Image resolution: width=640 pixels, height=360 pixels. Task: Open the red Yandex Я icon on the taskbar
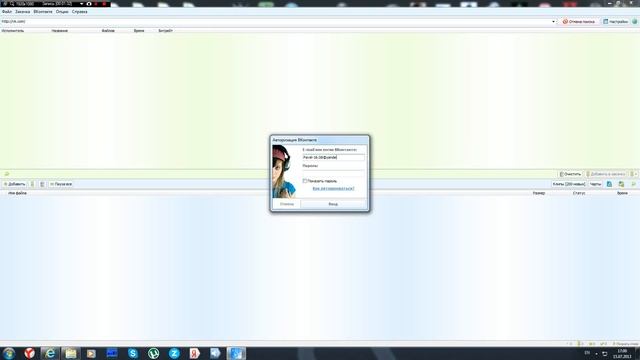tap(195, 353)
